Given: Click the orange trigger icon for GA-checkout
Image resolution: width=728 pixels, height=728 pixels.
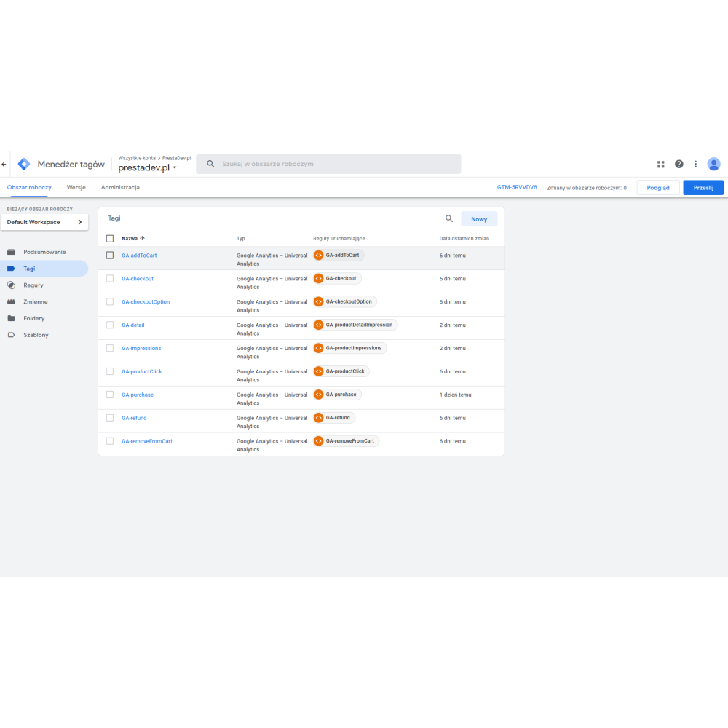Looking at the screenshot, I should coord(319,279).
